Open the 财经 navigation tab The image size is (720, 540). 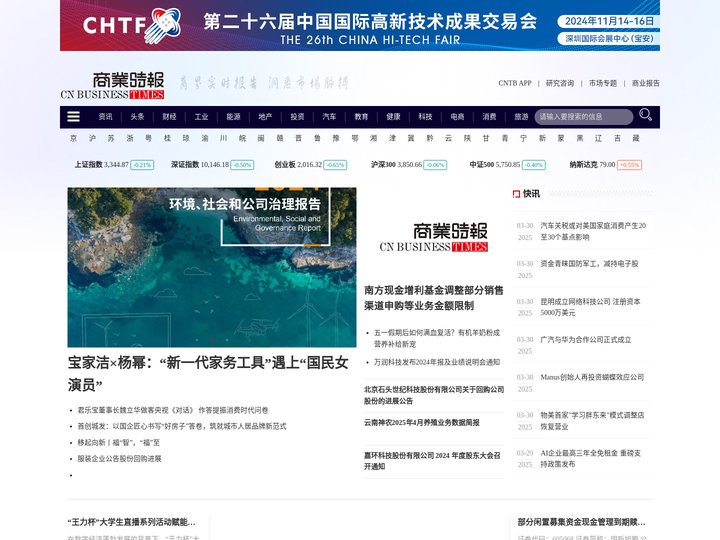[x=169, y=117]
